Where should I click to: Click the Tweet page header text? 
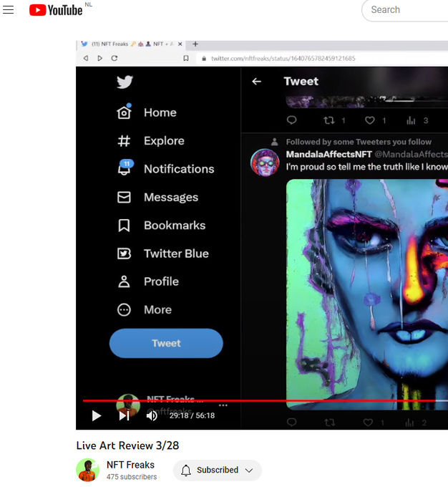(301, 82)
